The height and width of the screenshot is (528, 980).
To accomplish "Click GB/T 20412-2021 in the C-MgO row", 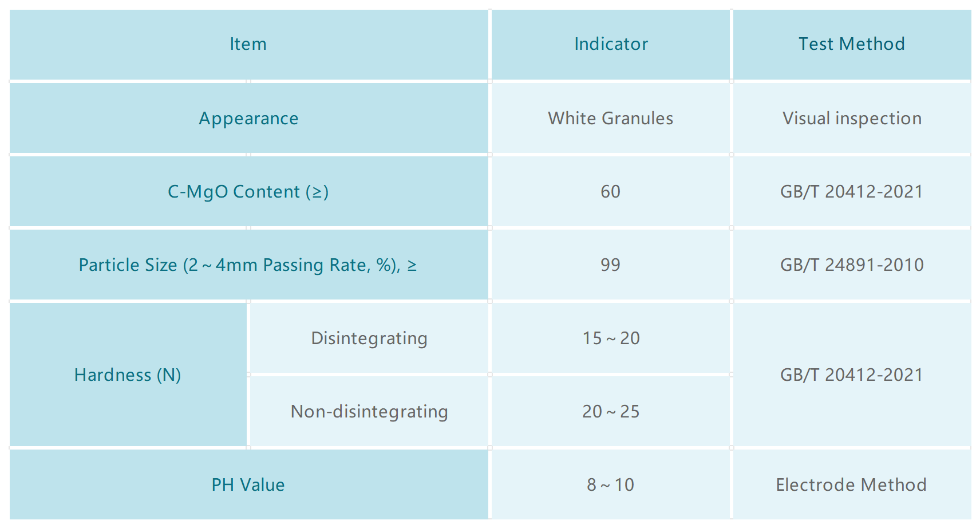I will tap(851, 192).
